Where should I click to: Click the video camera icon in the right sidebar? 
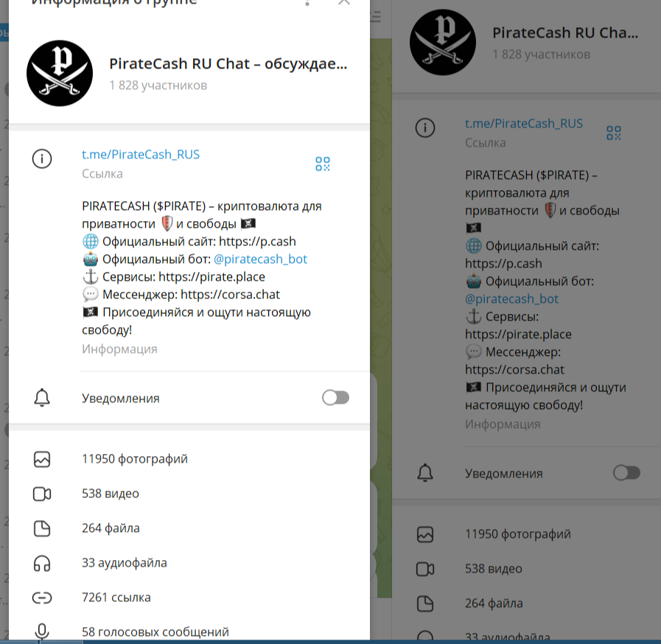click(425, 569)
